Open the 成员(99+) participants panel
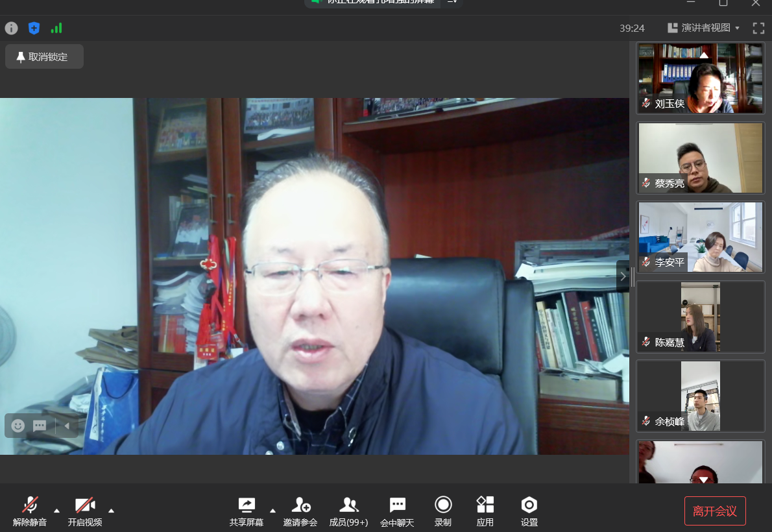The width and height of the screenshot is (772, 532). coord(348,511)
